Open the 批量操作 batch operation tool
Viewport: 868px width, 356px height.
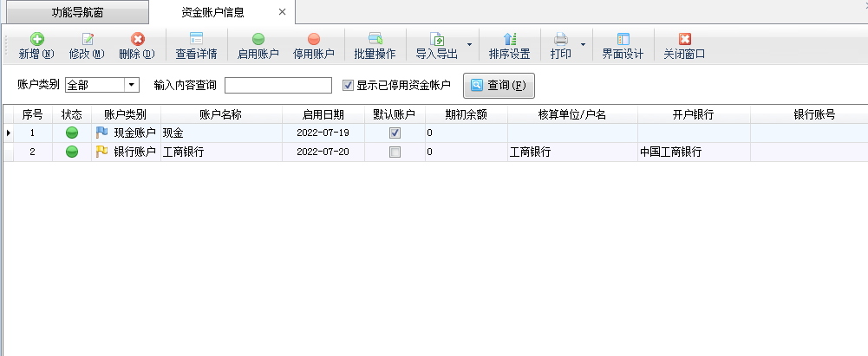coord(375,40)
